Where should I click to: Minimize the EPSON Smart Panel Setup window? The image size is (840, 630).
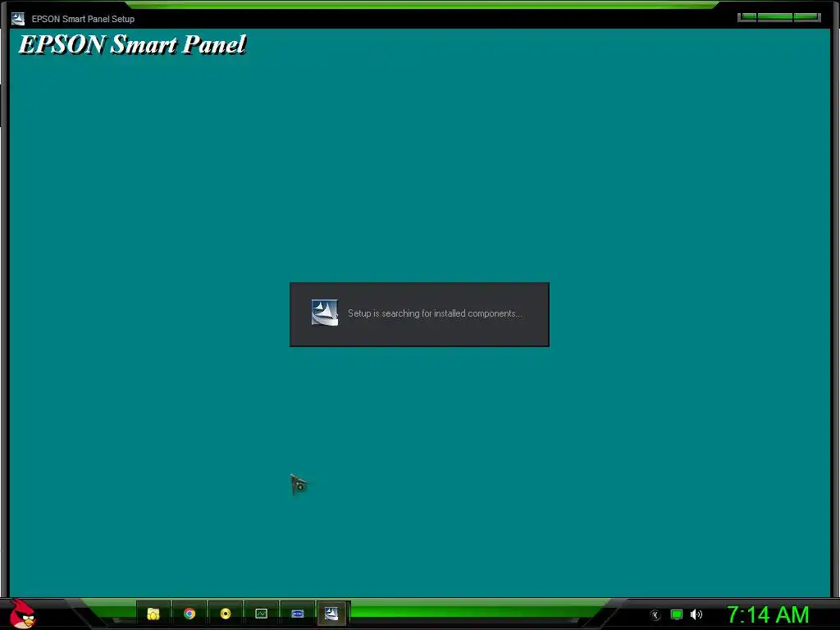pos(747,17)
